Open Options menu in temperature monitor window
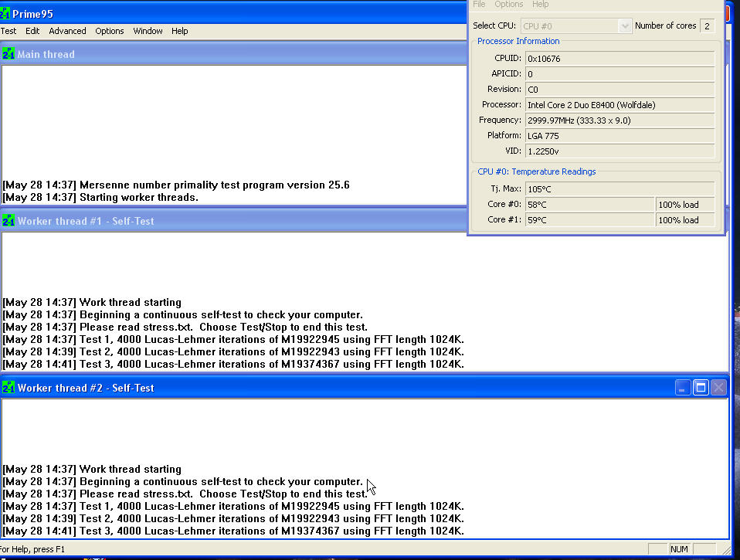 (x=509, y=4)
